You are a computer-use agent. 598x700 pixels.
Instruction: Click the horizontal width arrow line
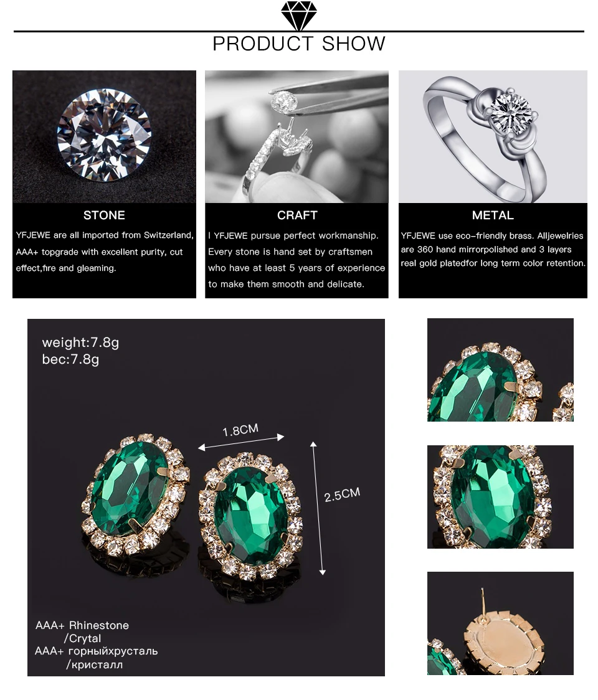click(241, 442)
